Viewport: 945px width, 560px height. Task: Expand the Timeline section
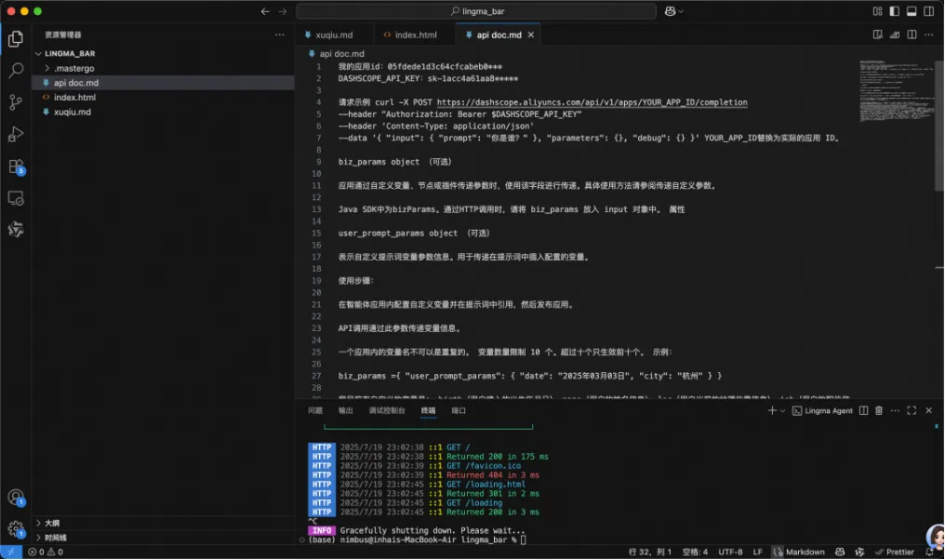pyautogui.click(x=163, y=538)
